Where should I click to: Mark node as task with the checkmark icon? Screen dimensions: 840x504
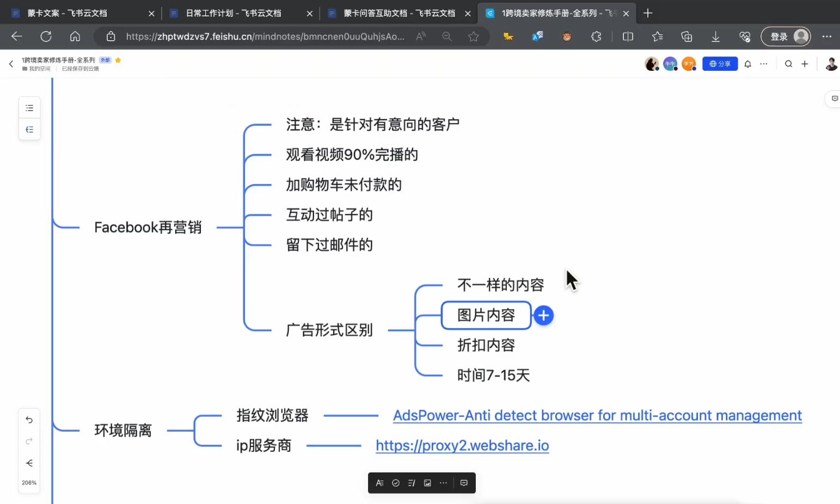coord(395,483)
